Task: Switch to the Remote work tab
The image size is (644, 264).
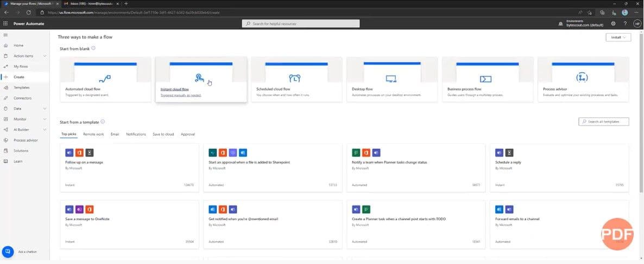Action: [93, 134]
